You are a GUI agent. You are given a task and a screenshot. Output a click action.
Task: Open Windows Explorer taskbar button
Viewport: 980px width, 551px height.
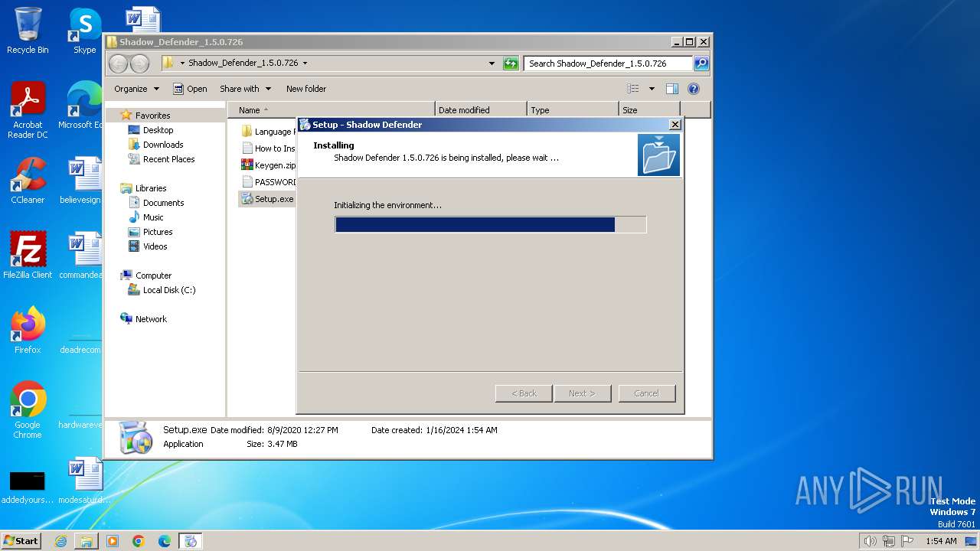pyautogui.click(x=87, y=541)
